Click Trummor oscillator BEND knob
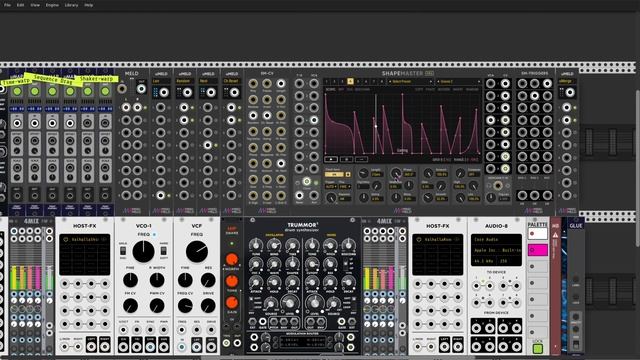The width and height of the screenshot is (640, 360). point(274,245)
